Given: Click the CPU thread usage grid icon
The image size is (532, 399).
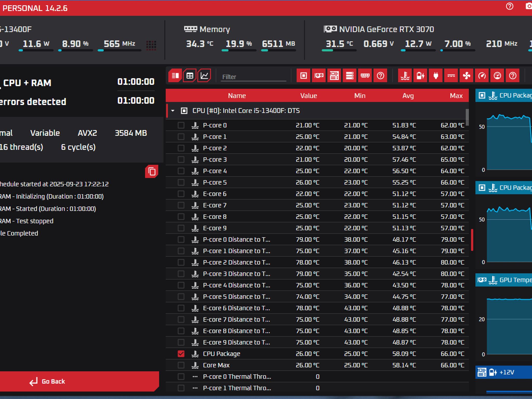Looking at the screenshot, I should point(151,45).
